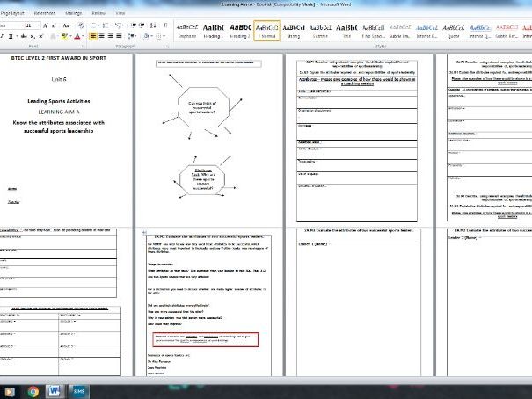Click the Challenge Task octagon shape
The image size is (532, 399).
[x=202, y=179]
